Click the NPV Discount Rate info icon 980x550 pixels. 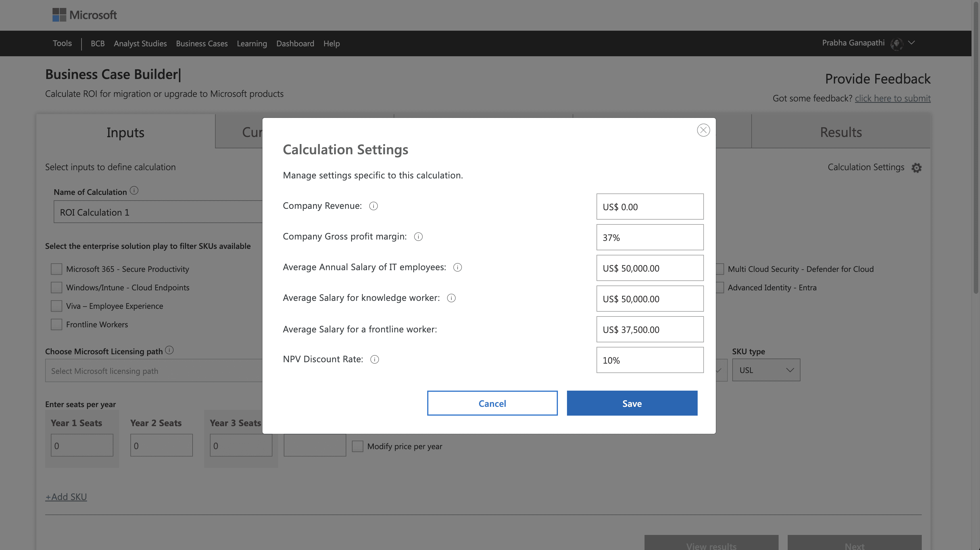374,359
